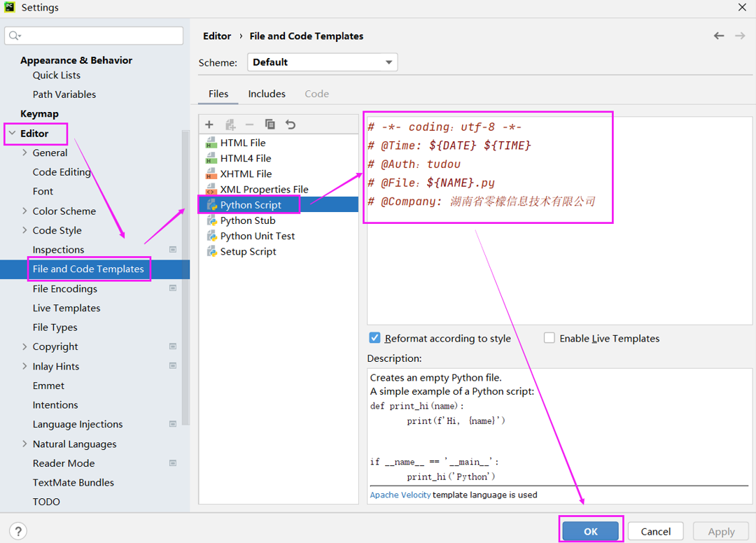The image size is (756, 543).
Task: Click the add template plus icon
Action: coord(209,125)
